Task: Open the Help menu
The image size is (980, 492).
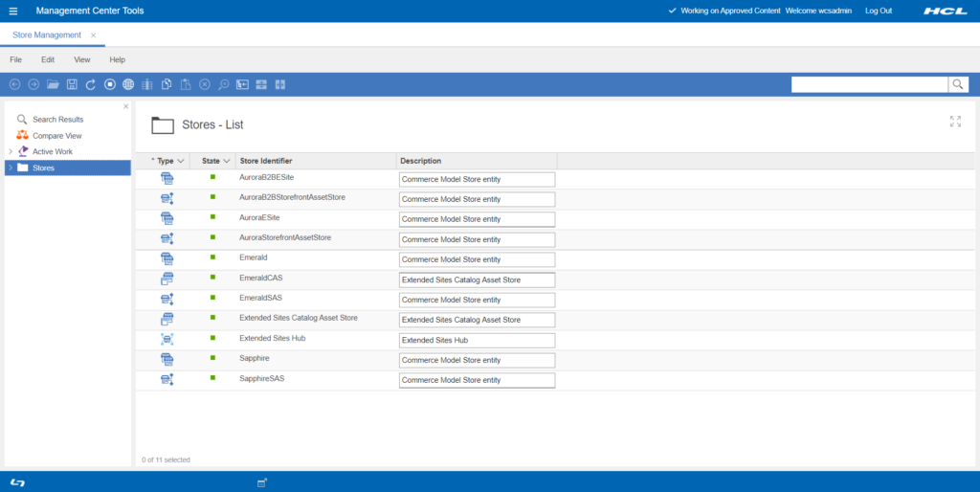Action: pyautogui.click(x=118, y=60)
